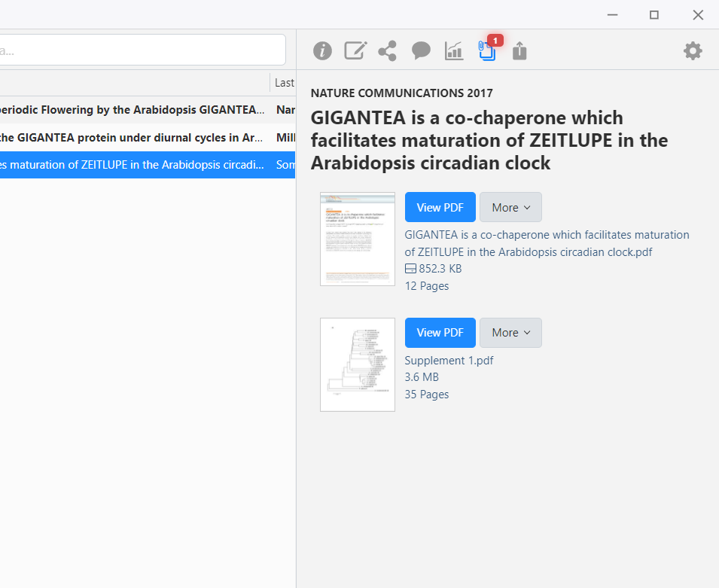
Task: Expand More menu for the main paper PDF
Action: tap(510, 207)
